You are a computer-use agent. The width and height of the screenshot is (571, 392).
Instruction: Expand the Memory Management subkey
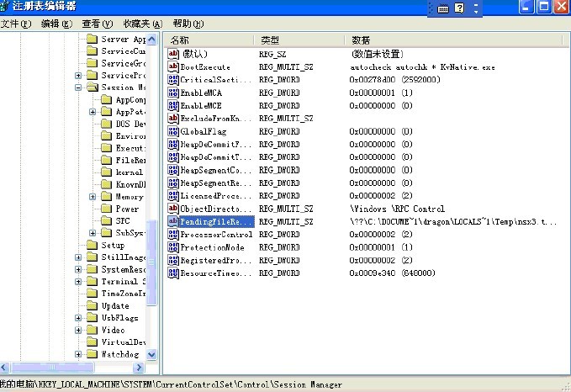93,197
